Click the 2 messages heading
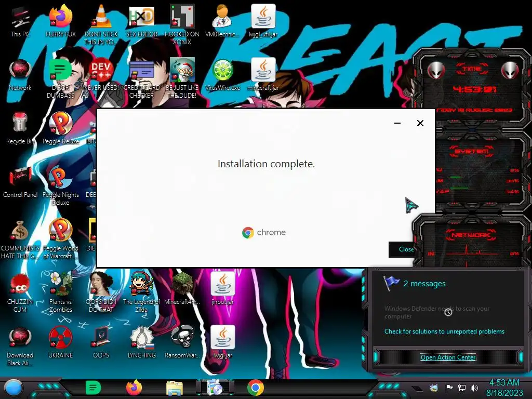The width and height of the screenshot is (532, 399). tap(424, 284)
